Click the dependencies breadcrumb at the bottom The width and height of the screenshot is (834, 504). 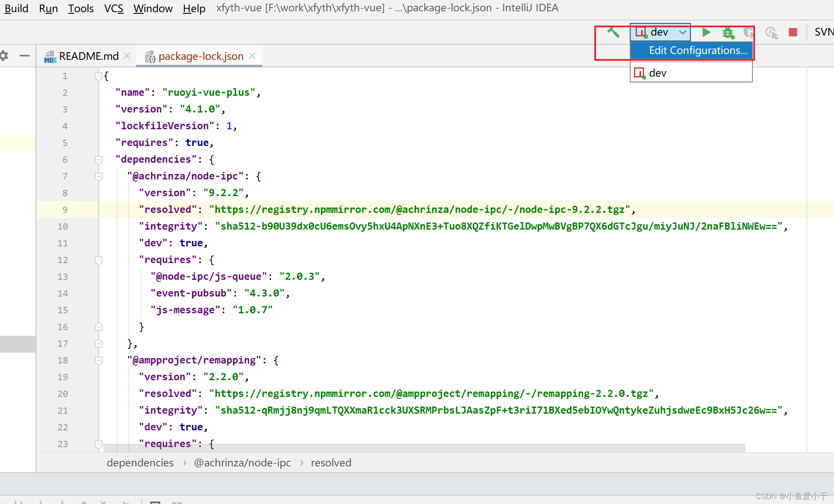click(x=140, y=463)
